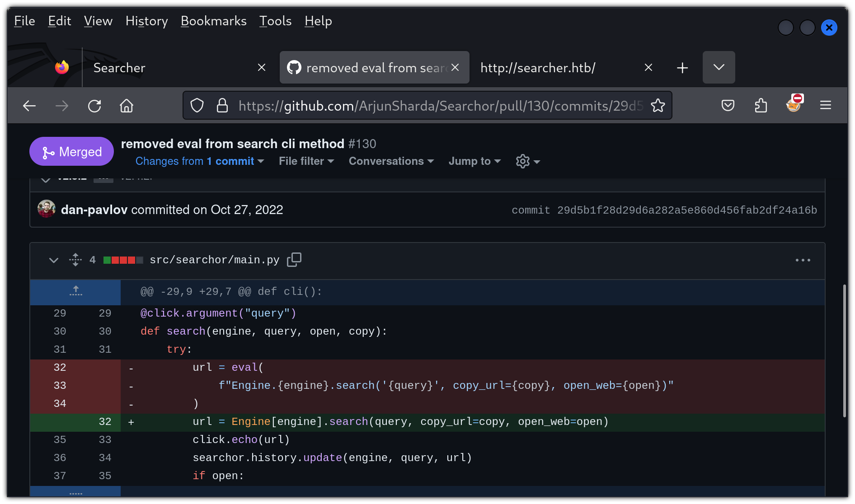Open the diff settings gear dropdown

(527, 161)
